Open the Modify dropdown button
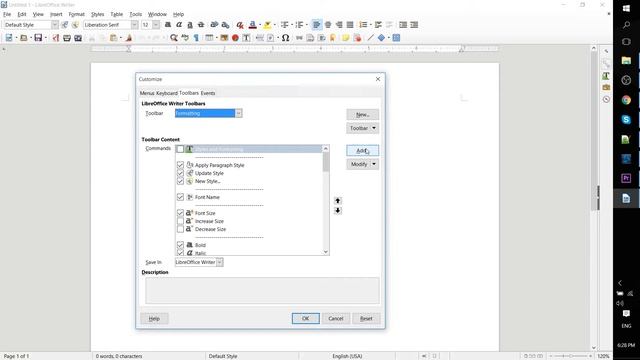Viewport: 640px width, 360px height. point(362,164)
